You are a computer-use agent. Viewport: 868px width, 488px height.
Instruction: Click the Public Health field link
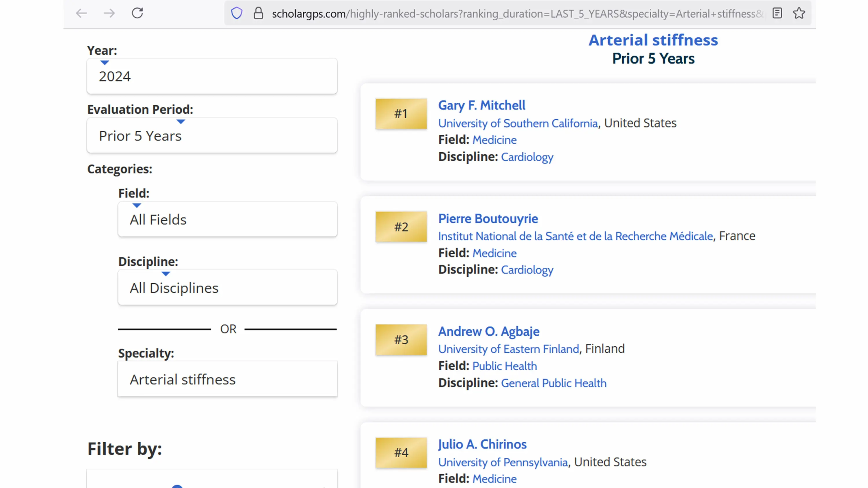(x=504, y=366)
